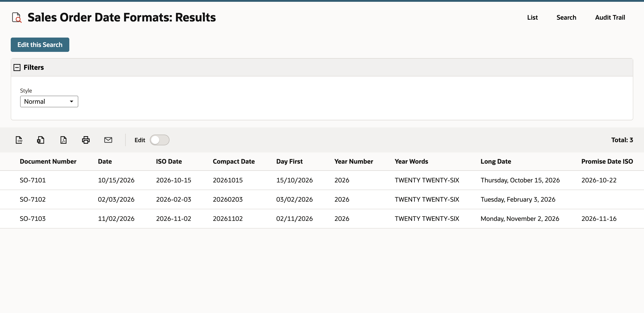Click ISO date 2026-10-15
Screen dimensions: 644x313
click(174, 180)
